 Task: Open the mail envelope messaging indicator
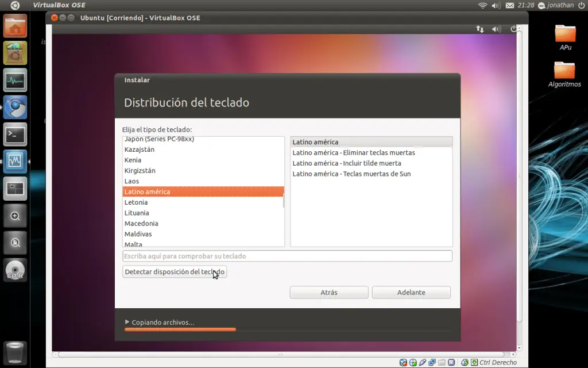510,5
